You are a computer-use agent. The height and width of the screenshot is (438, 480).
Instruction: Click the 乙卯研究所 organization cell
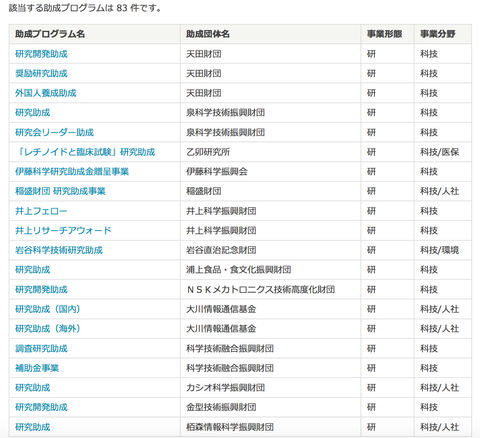271,152
